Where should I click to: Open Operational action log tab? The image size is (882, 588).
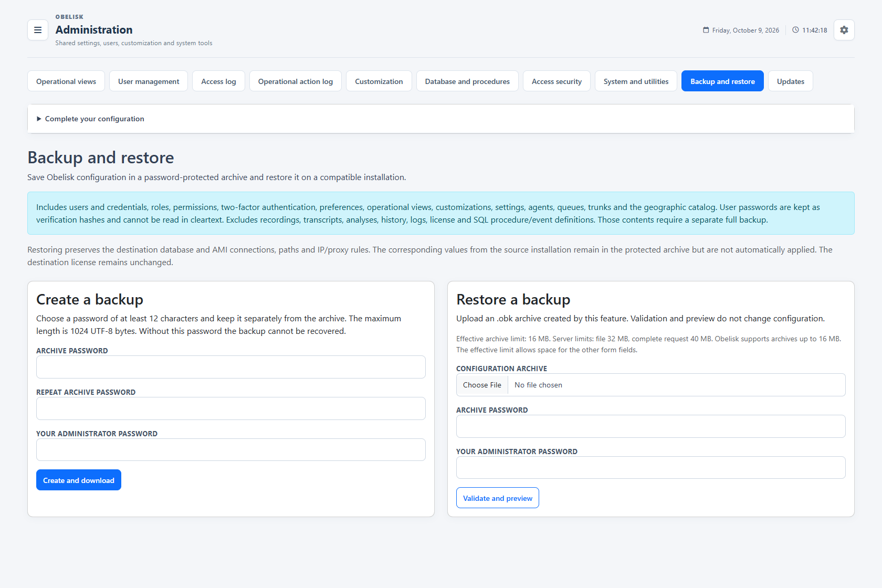coord(296,81)
